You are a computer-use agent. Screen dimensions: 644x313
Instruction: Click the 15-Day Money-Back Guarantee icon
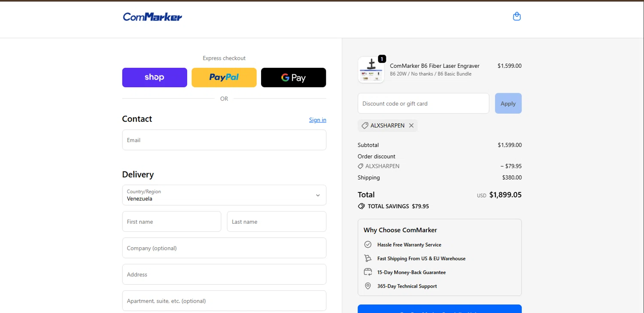(368, 272)
